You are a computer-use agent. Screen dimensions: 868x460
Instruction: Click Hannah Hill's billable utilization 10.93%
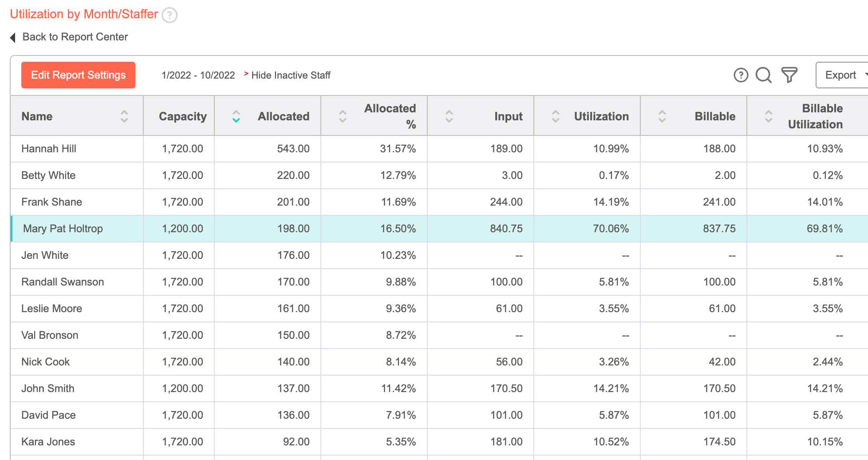825,149
